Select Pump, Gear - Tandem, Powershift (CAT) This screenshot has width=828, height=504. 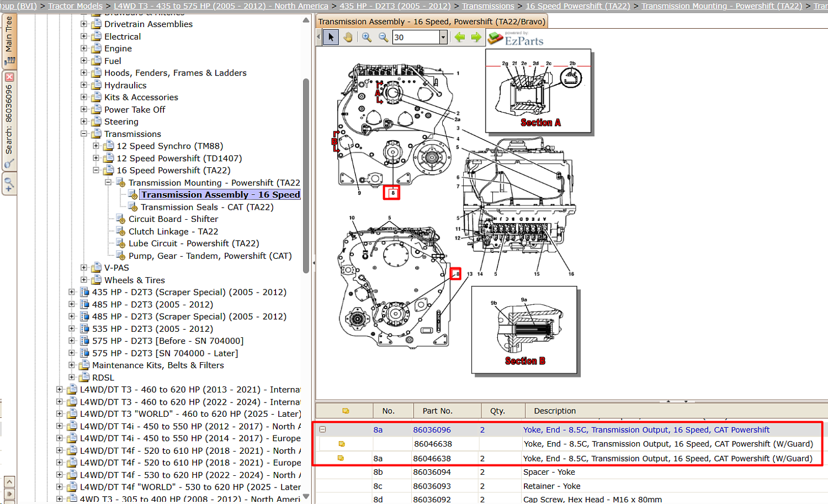(210, 256)
